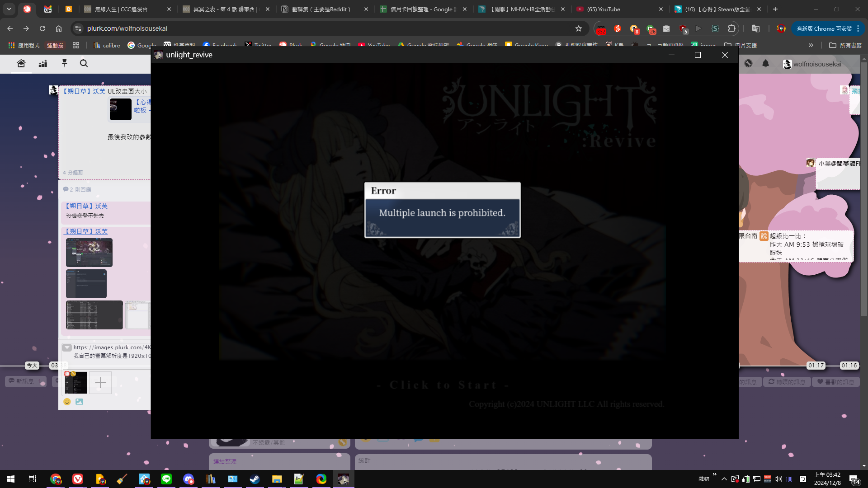Screen dimensions: 868x488
Task: Click the 應用程式 apps bookmark
Action: click(x=24, y=45)
